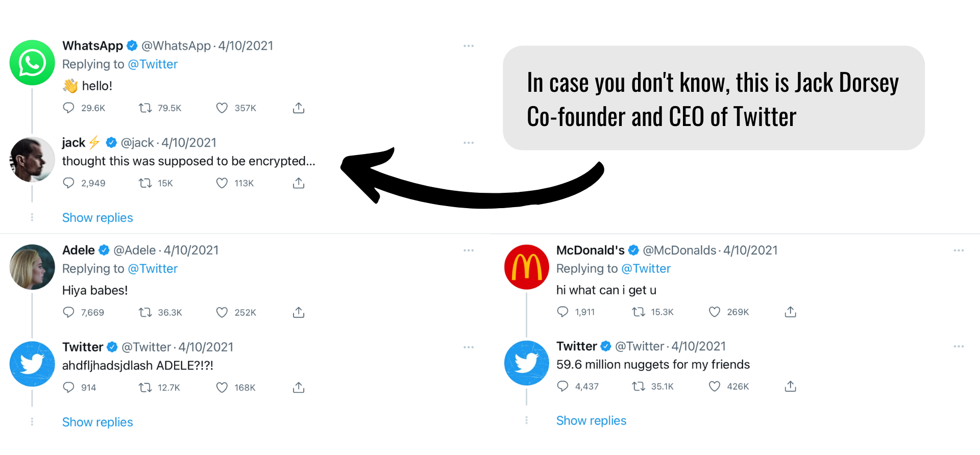Reply to McDonald's tweet
The image size is (980, 455).
(562, 312)
